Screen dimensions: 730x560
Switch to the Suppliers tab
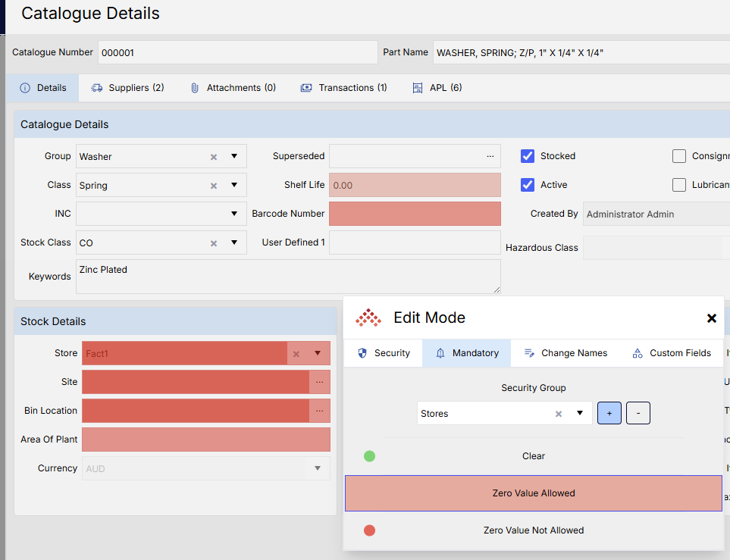[127, 88]
